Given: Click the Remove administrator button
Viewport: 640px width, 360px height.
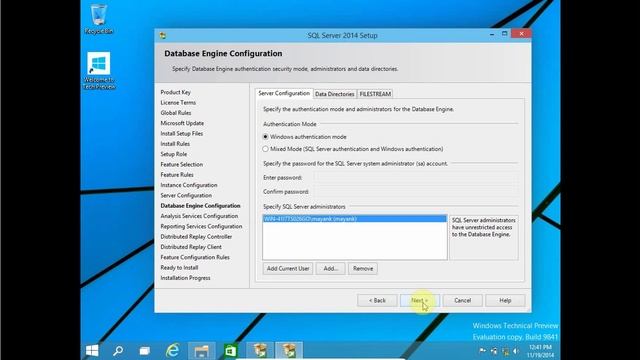Looking at the screenshot, I should point(363,269).
